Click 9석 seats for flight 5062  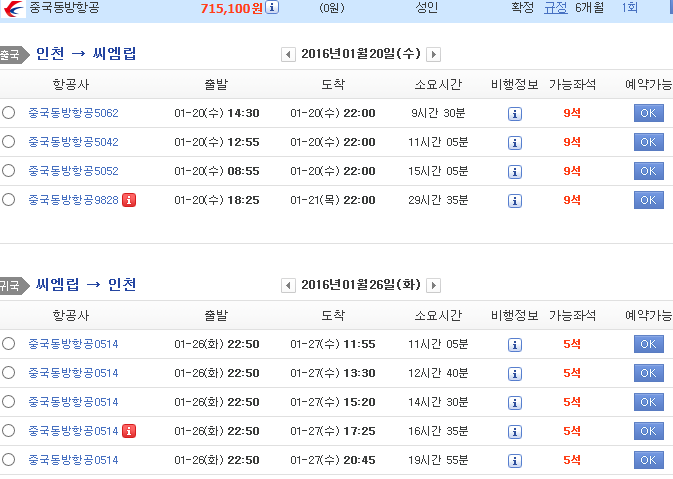(x=572, y=113)
